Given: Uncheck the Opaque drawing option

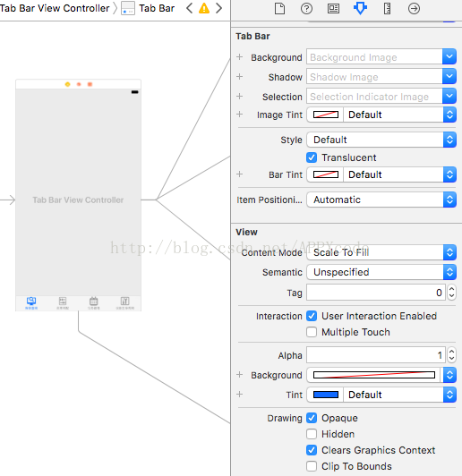Looking at the screenshot, I should (312, 418).
